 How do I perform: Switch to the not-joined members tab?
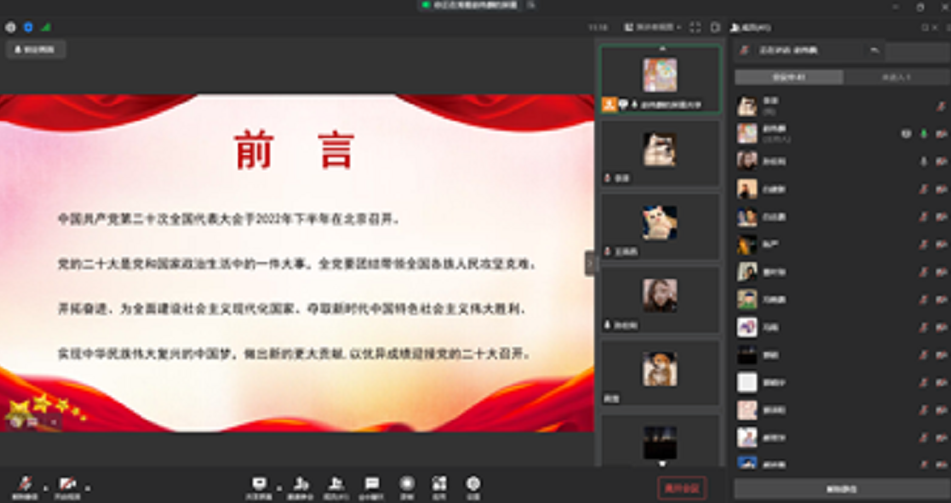coord(896,77)
